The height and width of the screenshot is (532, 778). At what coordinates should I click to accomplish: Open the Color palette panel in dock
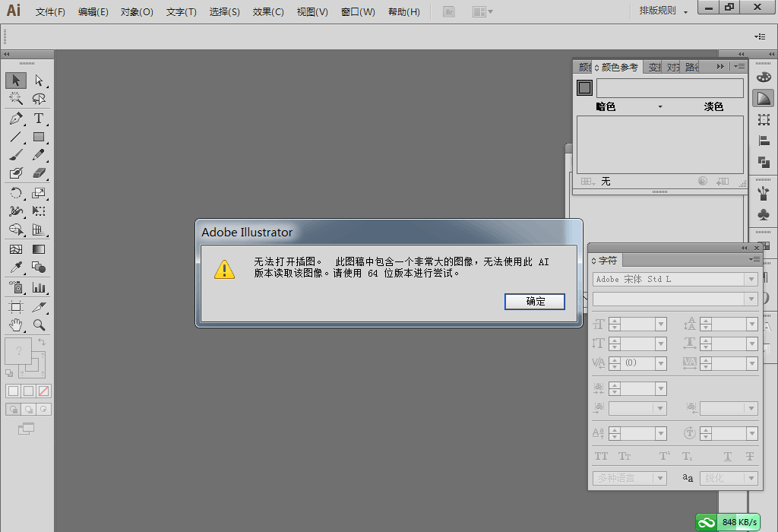pyautogui.click(x=764, y=77)
